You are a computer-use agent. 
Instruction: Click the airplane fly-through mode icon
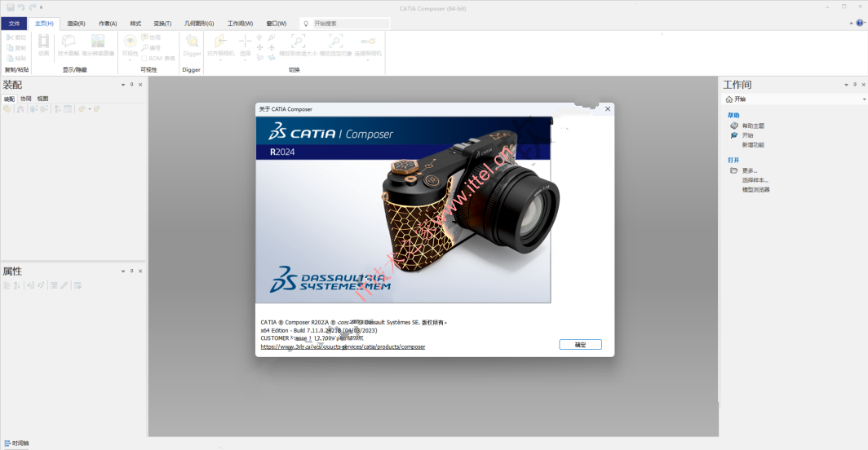(x=271, y=47)
